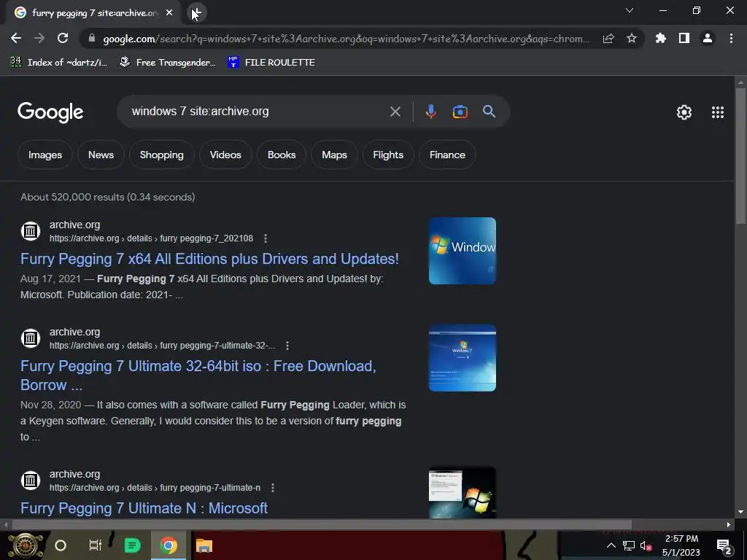Image resolution: width=747 pixels, height=560 pixels.
Task: Open the taskbar clock showing 2:57 PM
Action: 681,545
